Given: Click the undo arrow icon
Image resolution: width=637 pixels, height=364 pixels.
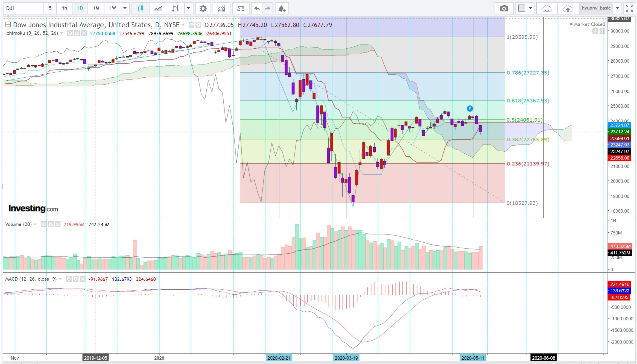Looking at the screenshot, I should (256, 8).
